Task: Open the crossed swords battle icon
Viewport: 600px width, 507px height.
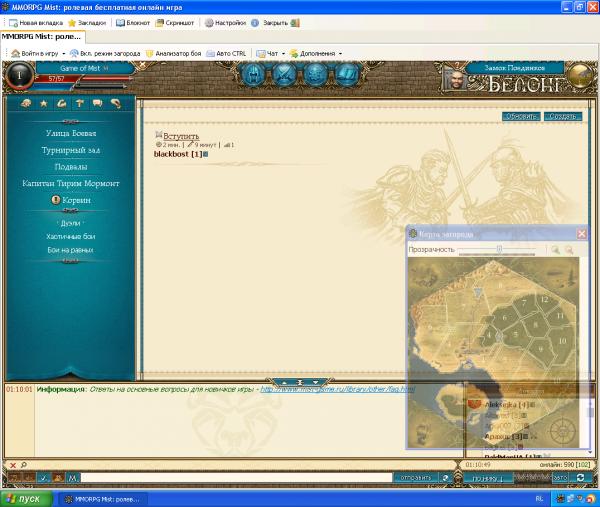Action: (284, 74)
